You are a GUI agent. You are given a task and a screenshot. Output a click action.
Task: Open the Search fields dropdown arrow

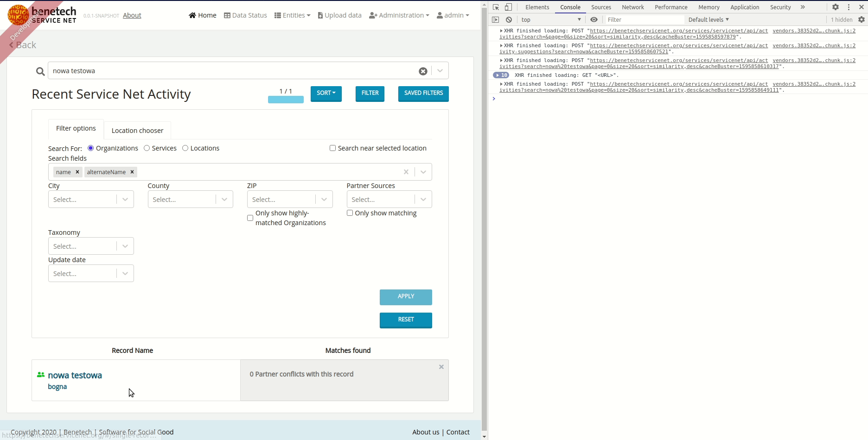pos(423,172)
